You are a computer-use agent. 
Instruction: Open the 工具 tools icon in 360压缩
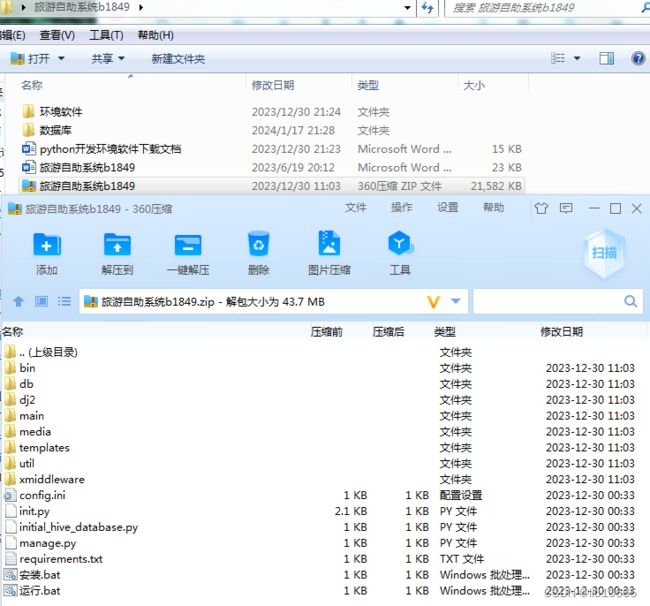[x=400, y=243]
